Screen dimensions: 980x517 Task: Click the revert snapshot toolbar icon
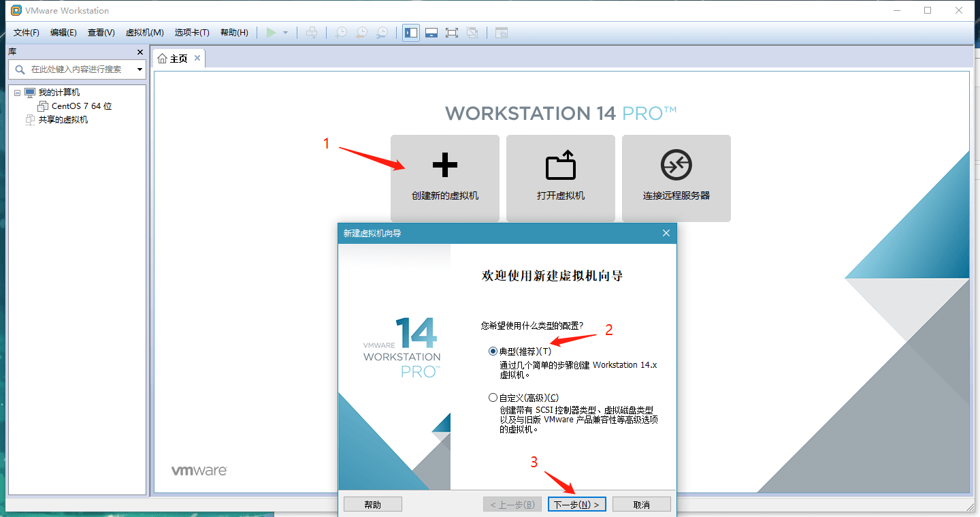point(362,33)
